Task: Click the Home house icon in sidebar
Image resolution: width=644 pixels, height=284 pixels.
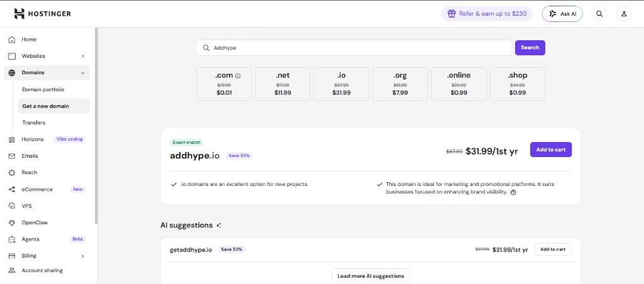Action: tap(12, 40)
